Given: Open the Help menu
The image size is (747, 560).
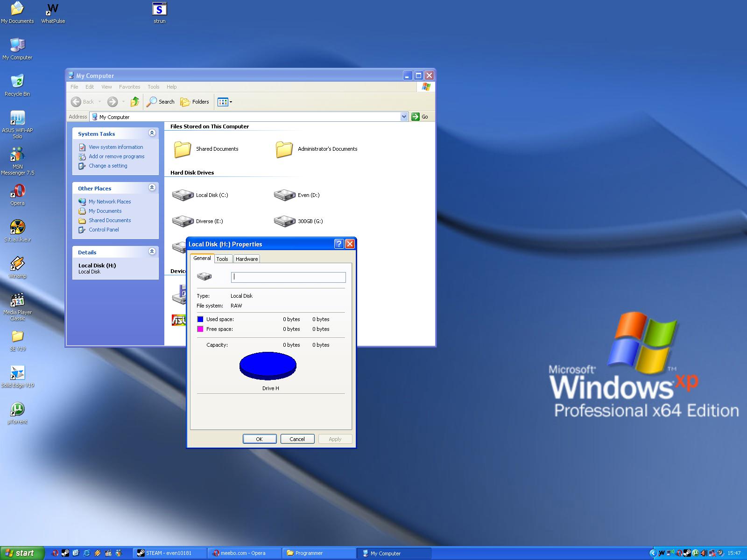Looking at the screenshot, I should point(172,87).
